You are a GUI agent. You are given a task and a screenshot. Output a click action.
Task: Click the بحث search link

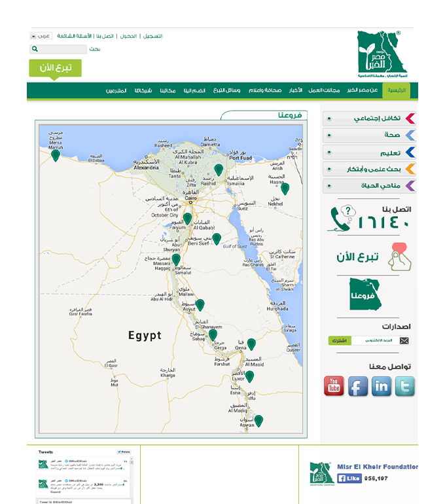(x=95, y=49)
